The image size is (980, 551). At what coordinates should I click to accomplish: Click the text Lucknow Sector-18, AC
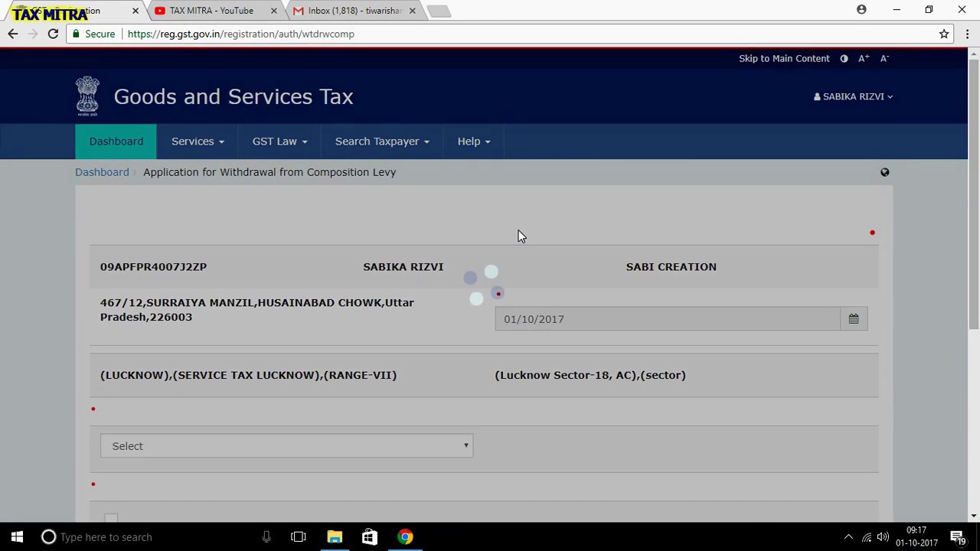point(567,375)
